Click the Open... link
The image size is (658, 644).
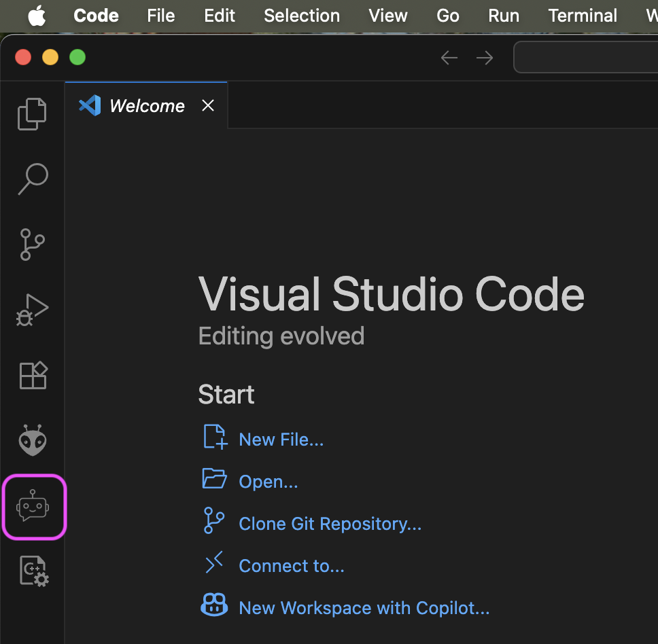point(269,482)
